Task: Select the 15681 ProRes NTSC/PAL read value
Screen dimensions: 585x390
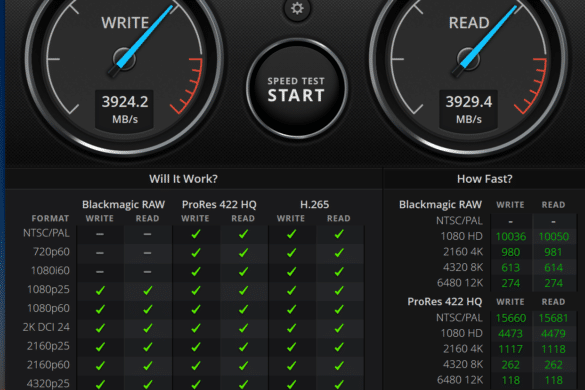Action: click(553, 318)
